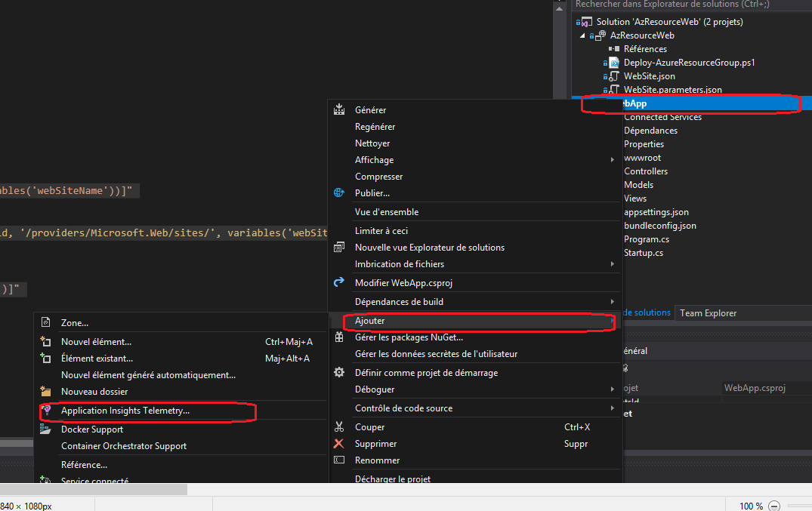Click the gear icon for startup project

click(x=339, y=372)
